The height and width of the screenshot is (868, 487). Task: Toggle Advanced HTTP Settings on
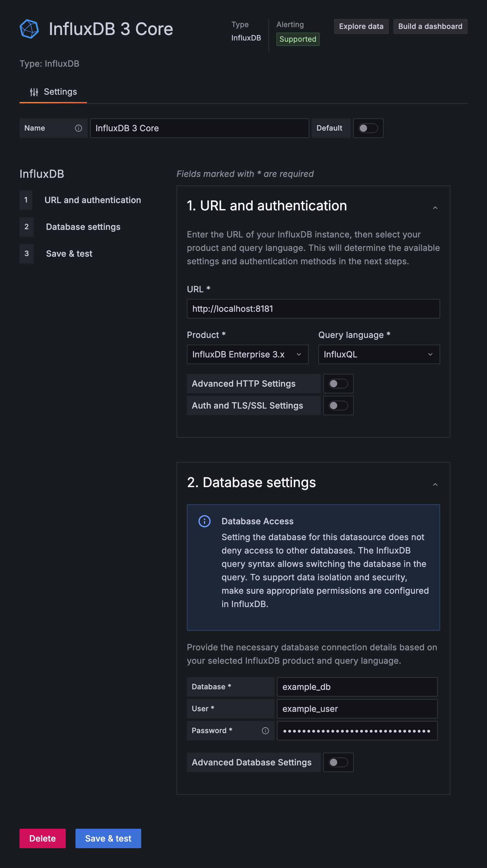tap(338, 383)
